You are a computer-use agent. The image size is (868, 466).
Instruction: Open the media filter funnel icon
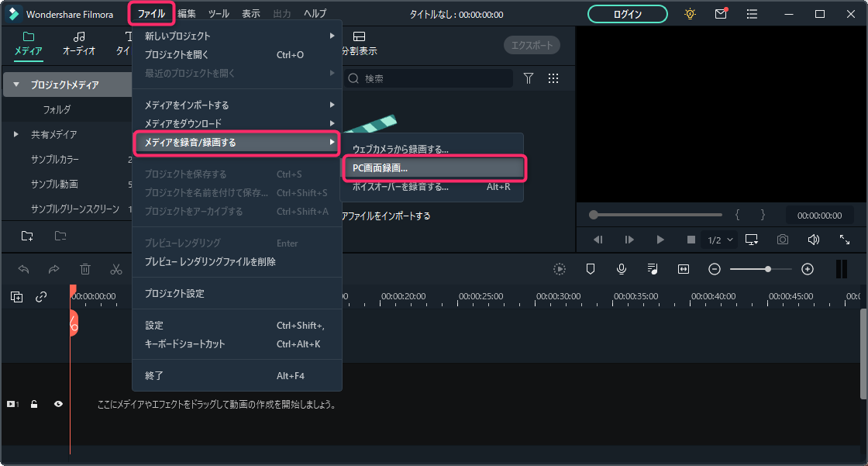[529, 78]
